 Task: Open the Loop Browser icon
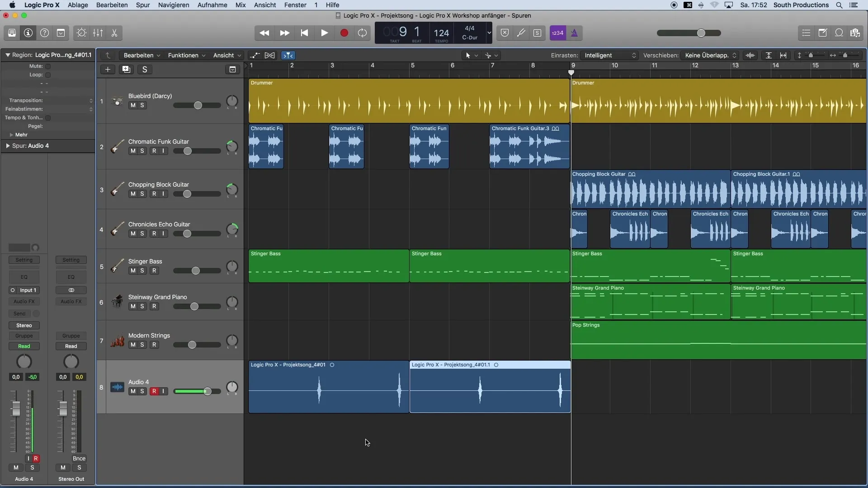coord(839,33)
